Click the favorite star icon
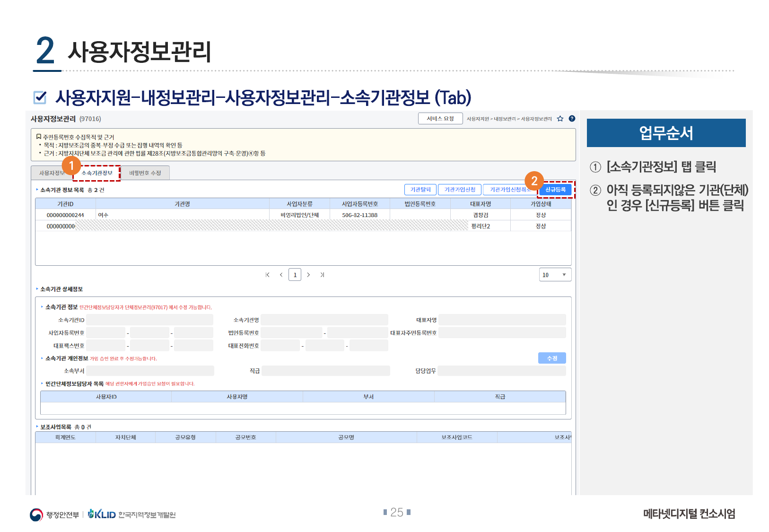769x532 pixels. pyautogui.click(x=560, y=119)
